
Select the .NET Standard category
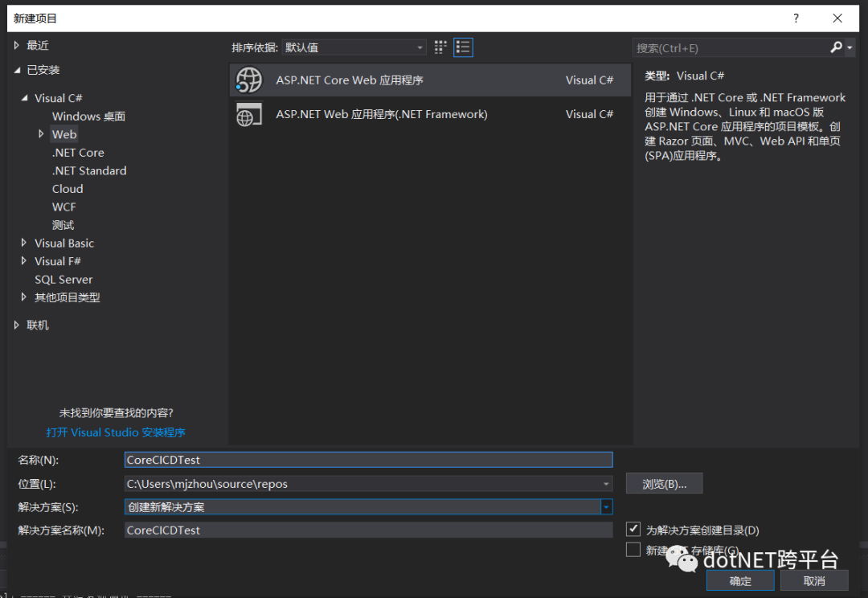[89, 170]
